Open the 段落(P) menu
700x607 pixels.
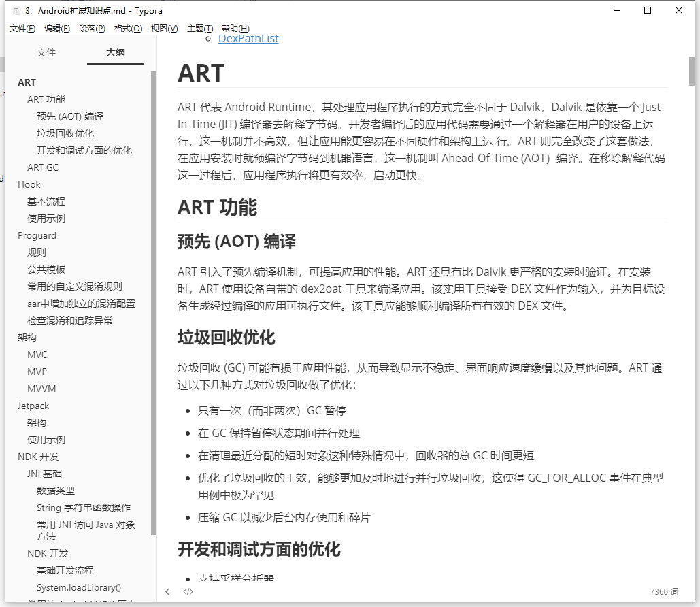coord(92,29)
